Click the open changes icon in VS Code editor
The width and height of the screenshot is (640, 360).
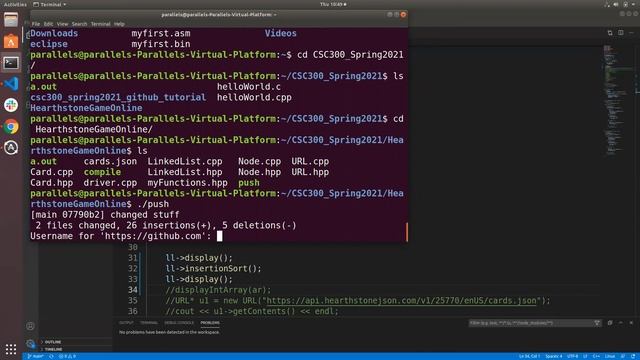click(610, 33)
